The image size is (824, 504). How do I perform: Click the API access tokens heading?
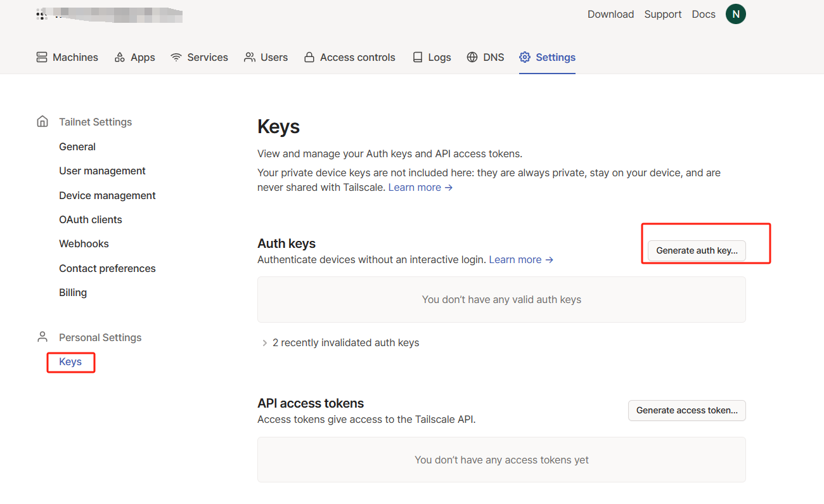311,403
